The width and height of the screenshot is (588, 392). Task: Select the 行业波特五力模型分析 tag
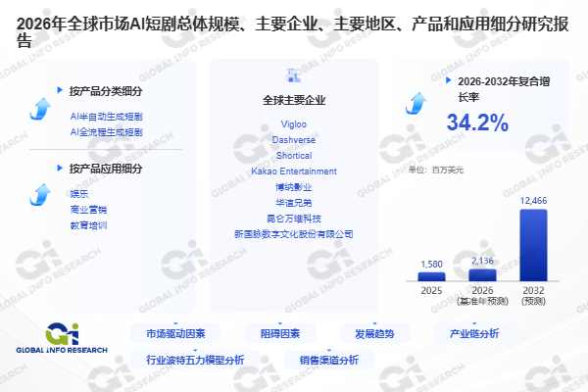coord(195,360)
